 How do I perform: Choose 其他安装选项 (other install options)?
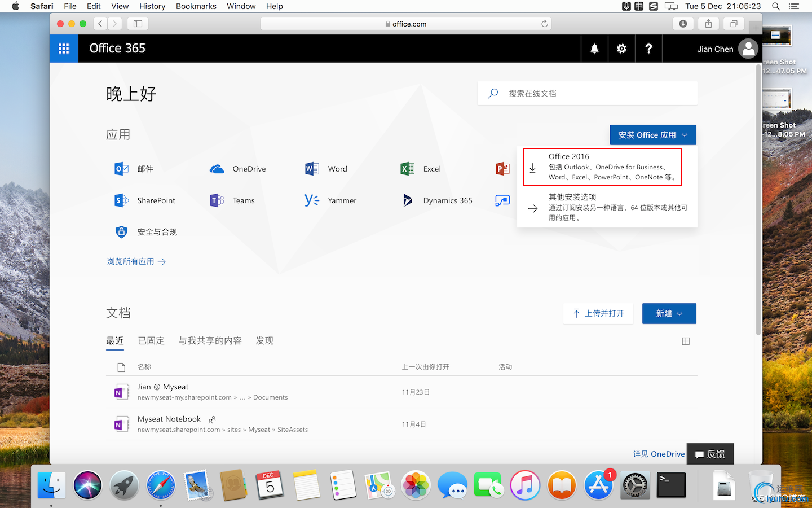[x=607, y=207]
